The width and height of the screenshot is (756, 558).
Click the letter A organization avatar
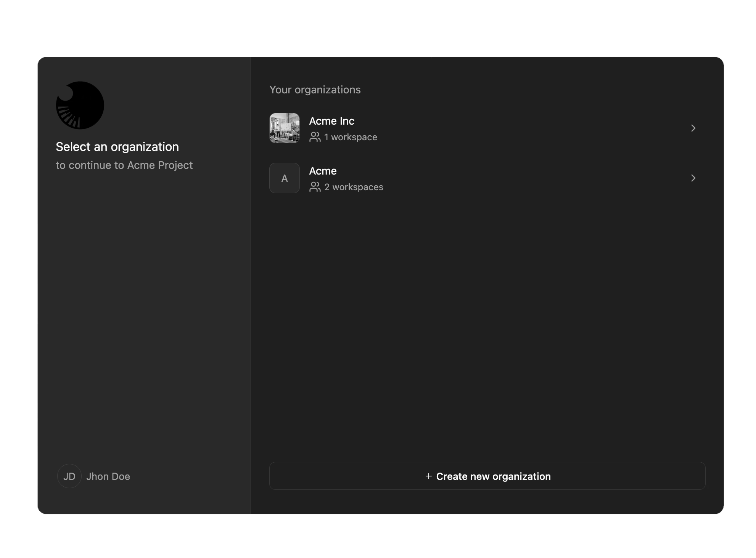(285, 178)
